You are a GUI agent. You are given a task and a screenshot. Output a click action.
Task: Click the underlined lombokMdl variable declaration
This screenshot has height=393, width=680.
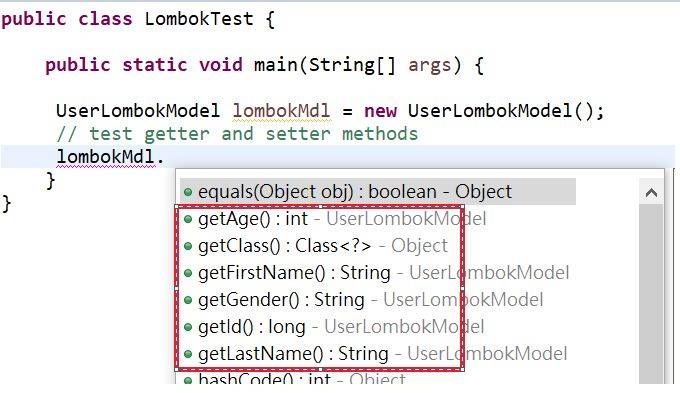tap(281, 111)
